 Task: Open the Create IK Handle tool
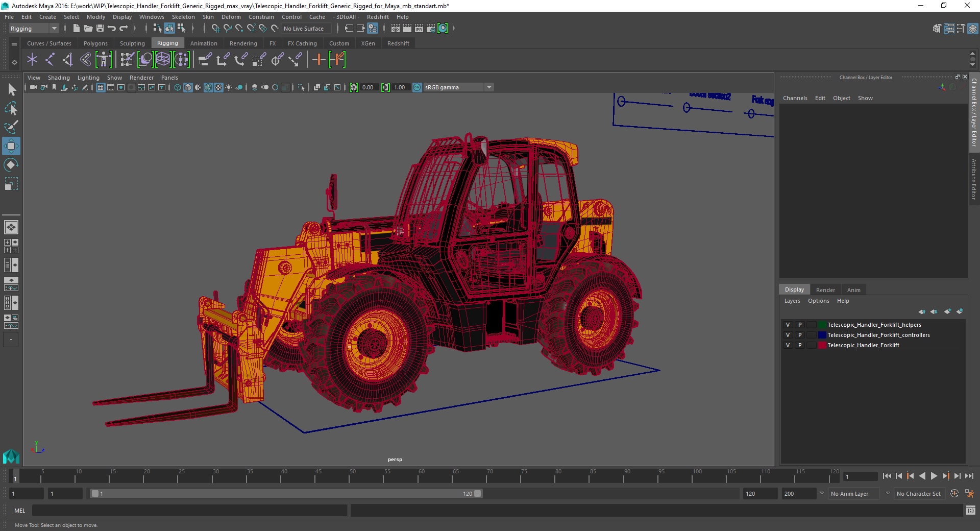click(x=67, y=60)
